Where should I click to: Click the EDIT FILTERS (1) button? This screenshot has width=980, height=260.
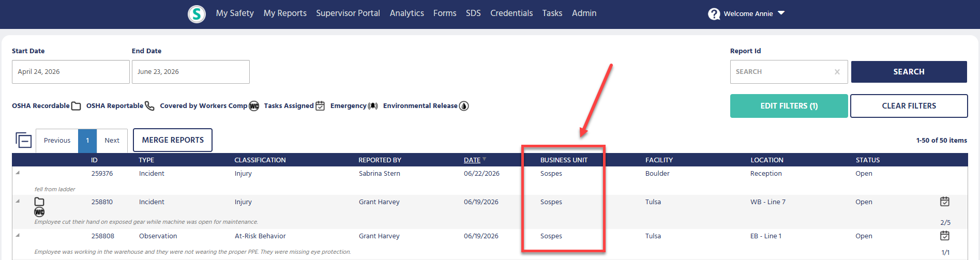[789, 106]
